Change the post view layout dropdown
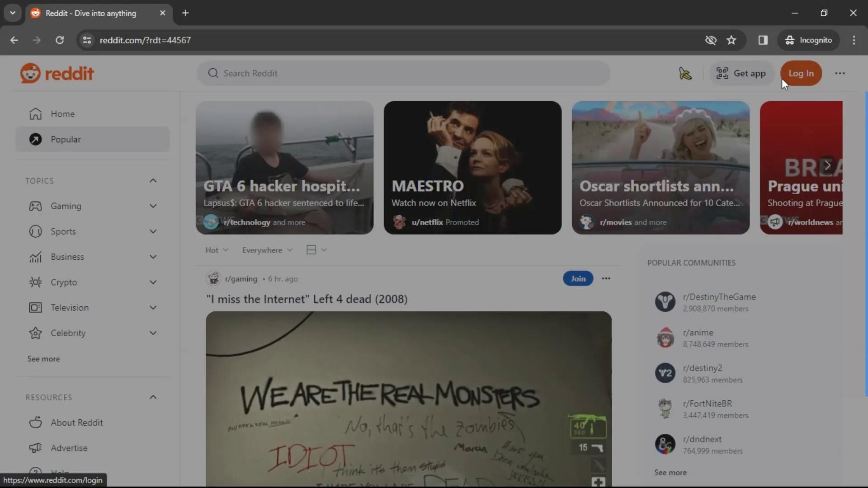This screenshot has width=868, height=488. coord(316,250)
